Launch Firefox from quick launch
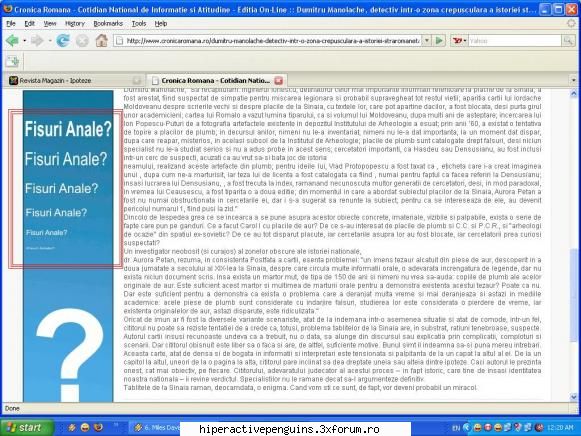The image size is (581, 436). coord(98,427)
